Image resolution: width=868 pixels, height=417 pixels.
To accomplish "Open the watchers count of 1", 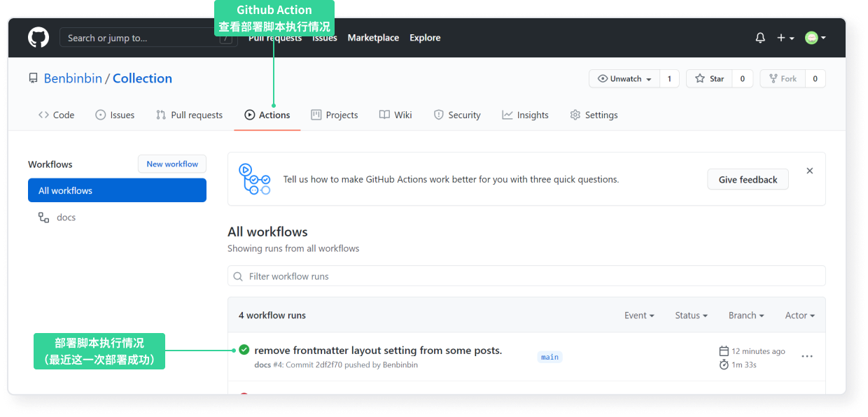I will click(669, 78).
